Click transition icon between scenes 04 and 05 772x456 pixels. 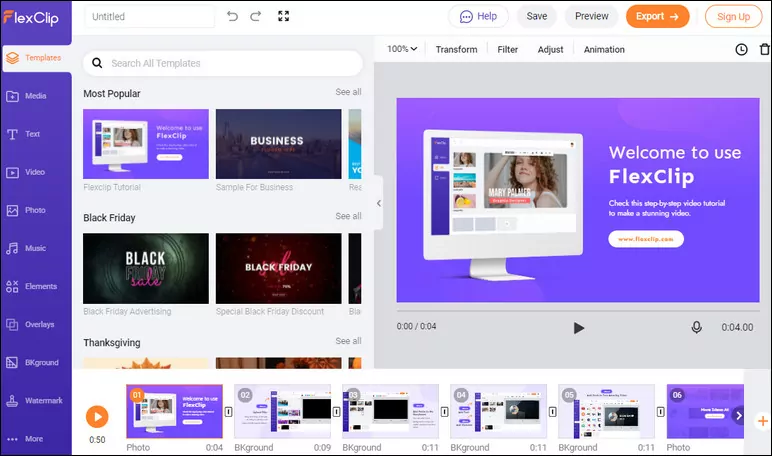pyautogui.click(x=552, y=412)
